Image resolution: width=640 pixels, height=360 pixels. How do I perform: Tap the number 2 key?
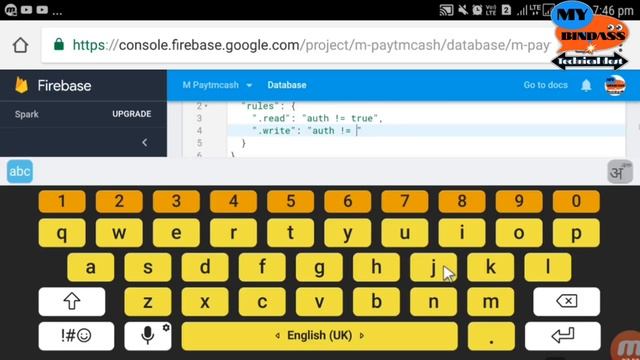pyautogui.click(x=119, y=201)
